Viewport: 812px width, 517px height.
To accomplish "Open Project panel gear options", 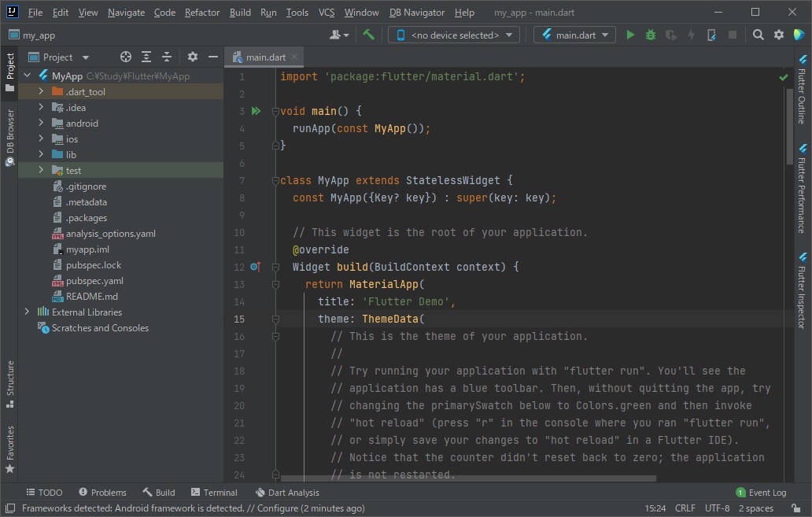I will pyautogui.click(x=193, y=57).
